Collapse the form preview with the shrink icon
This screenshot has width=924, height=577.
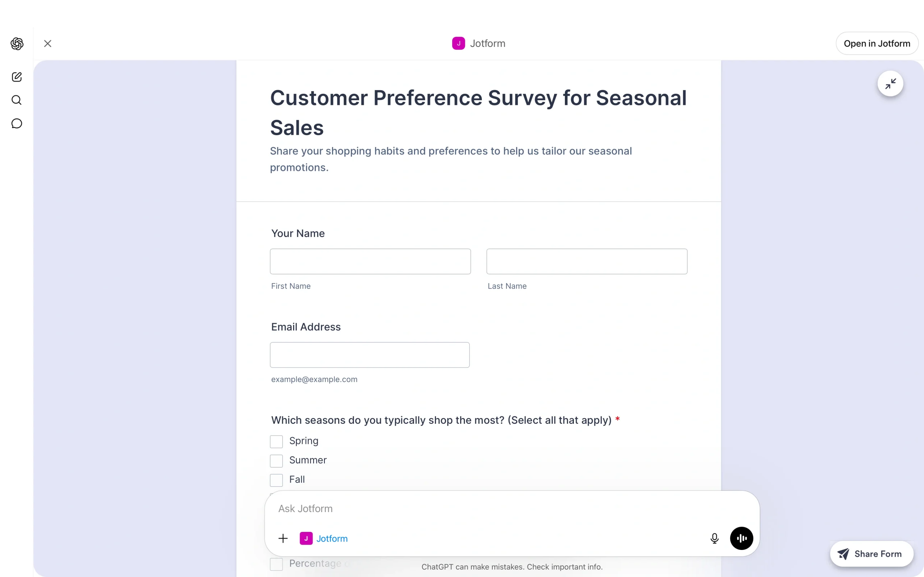pyautogui.click(x=890, y=84)
